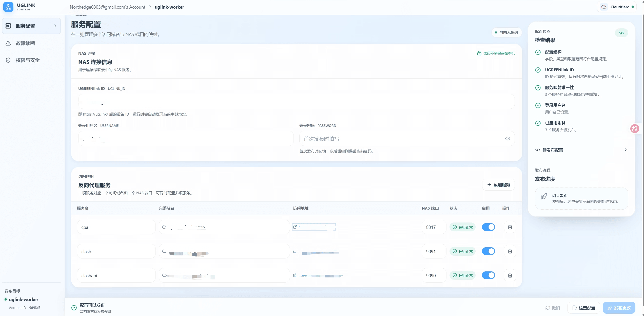The width and height of the screenshot is (644, 316).
Task: Focus the 登录用户名 input field
Action: 186,138
